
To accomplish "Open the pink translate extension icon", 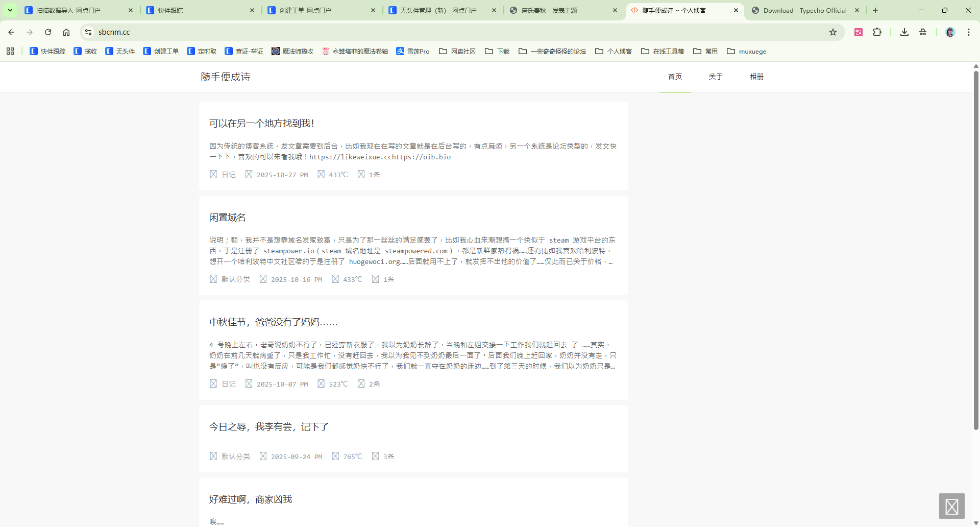I will [x=858, y=32].
